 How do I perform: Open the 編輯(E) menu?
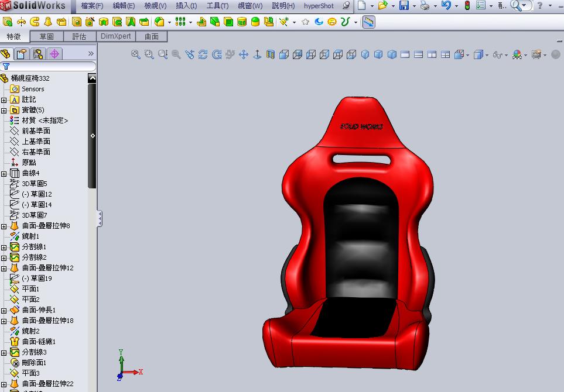coord(124,6)
